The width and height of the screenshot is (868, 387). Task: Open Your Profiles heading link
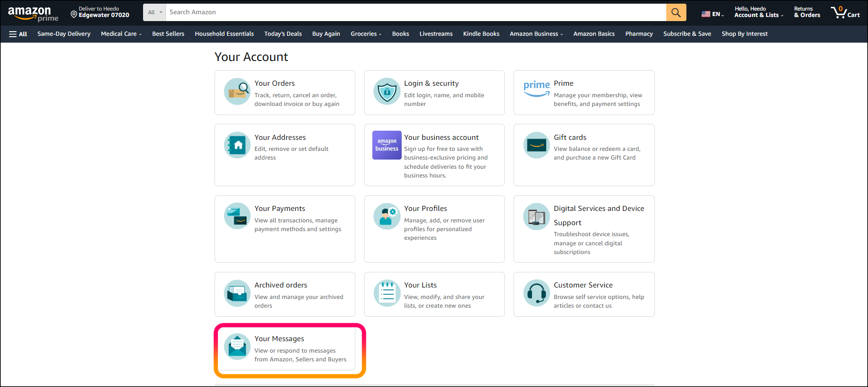426,209
